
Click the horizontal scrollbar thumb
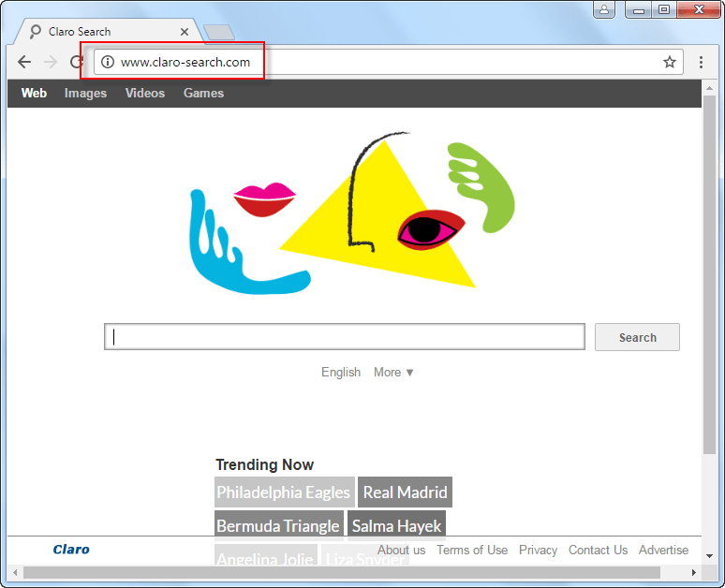tap(342, 572)
